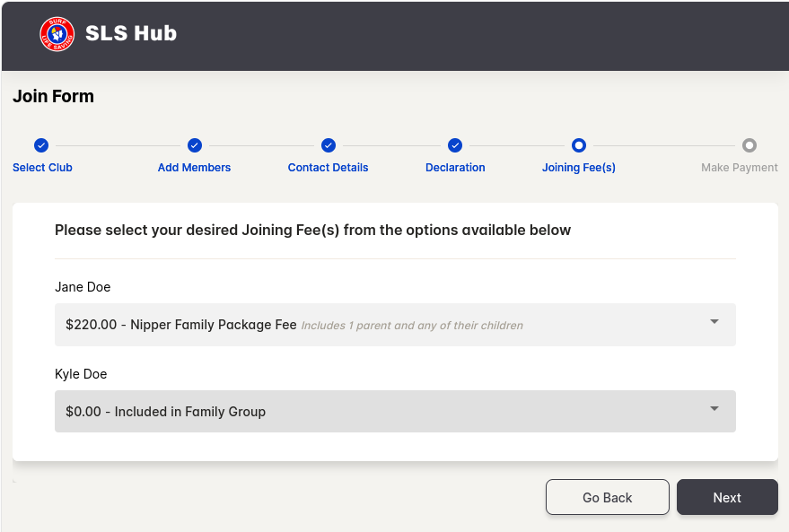Select the Joining Fee(s) step label

(579, 168)
